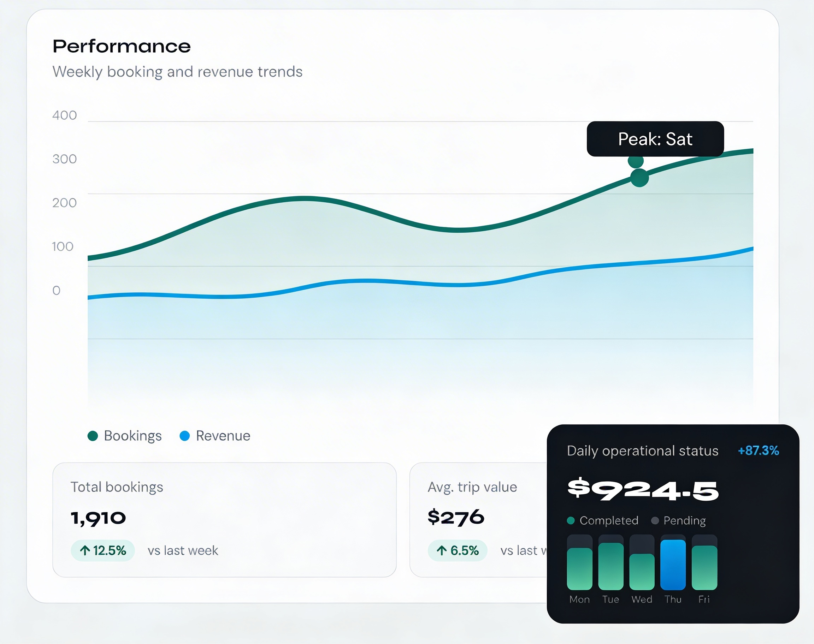Click the up arrow in 12.5% badge
The image size is (814, 644).
[85, 550]
